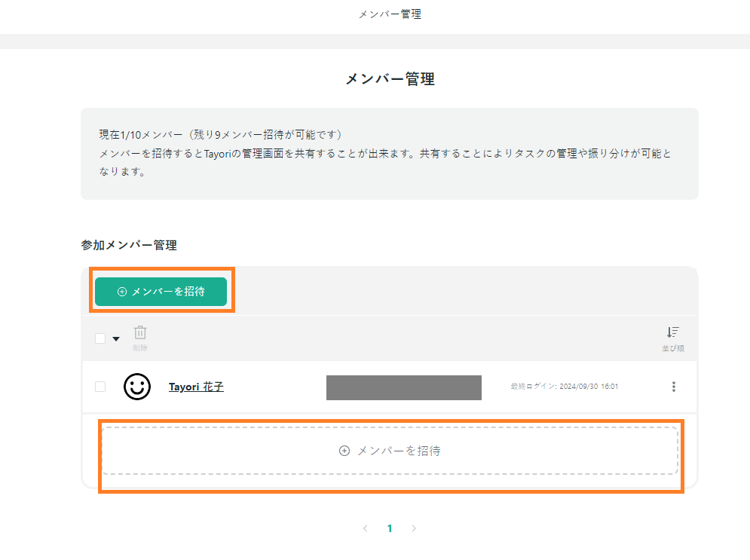Click the green メンバーを招待 button
Screen dimensions: 750x560
[161, 292]
